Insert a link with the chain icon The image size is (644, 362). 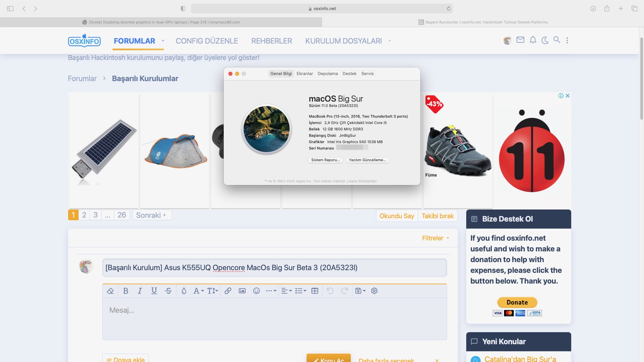pos(228,291)
